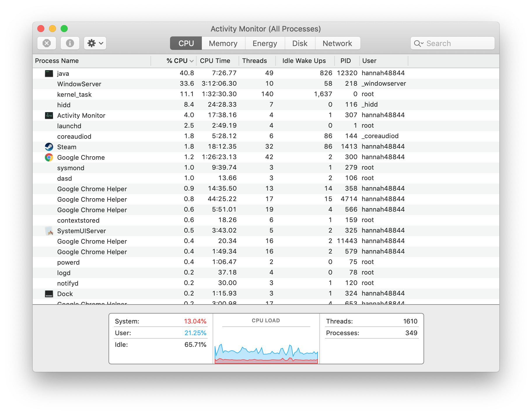Click the System percentage 13.04% value
The width and height of the screenshot is (532, 415).
(195, 321)
